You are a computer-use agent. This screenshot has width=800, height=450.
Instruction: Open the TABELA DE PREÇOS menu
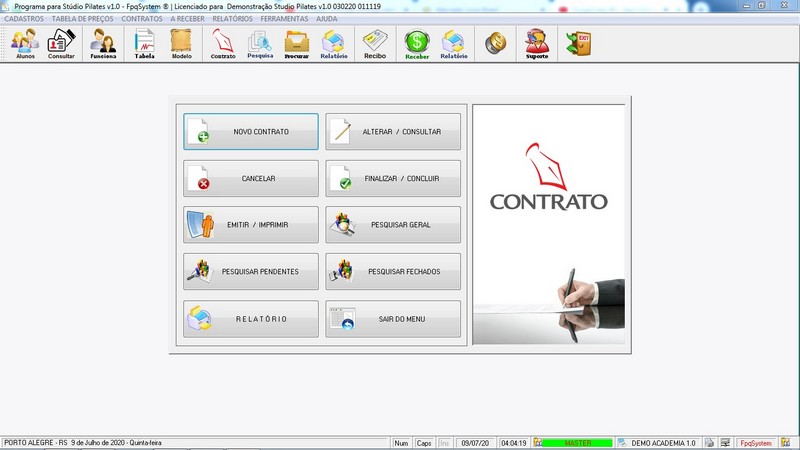(x=82, y=19)
